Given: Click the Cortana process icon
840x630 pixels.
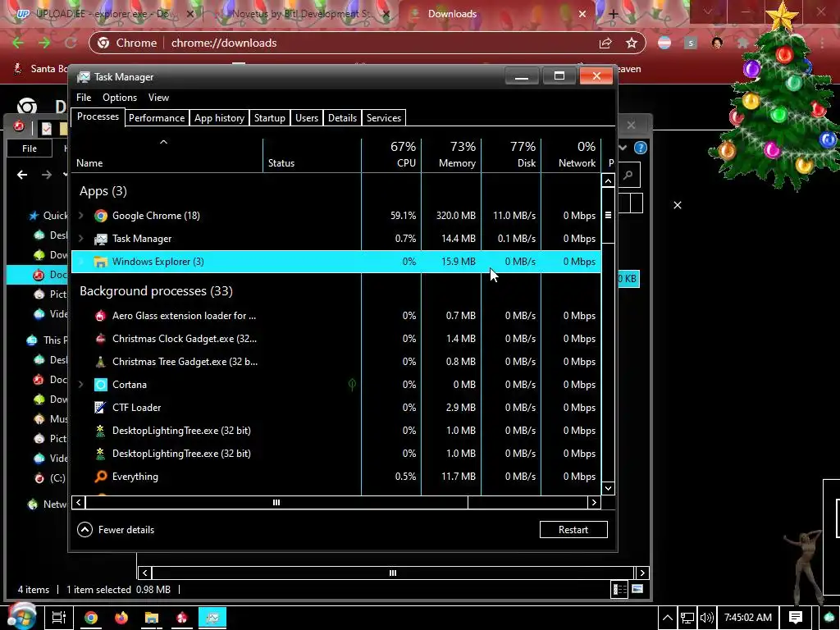Looking at the screenshot, I should (100, 385).
